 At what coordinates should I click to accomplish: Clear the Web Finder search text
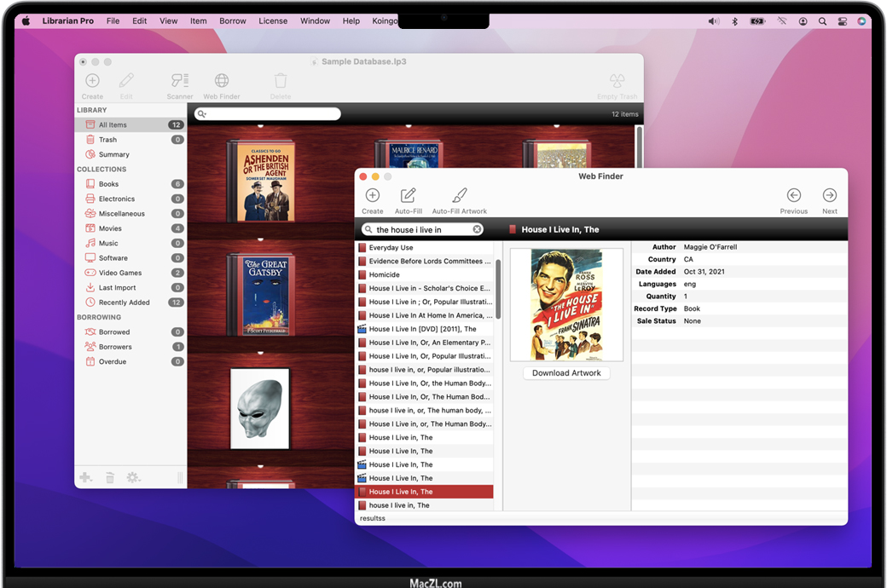(478, 229)
